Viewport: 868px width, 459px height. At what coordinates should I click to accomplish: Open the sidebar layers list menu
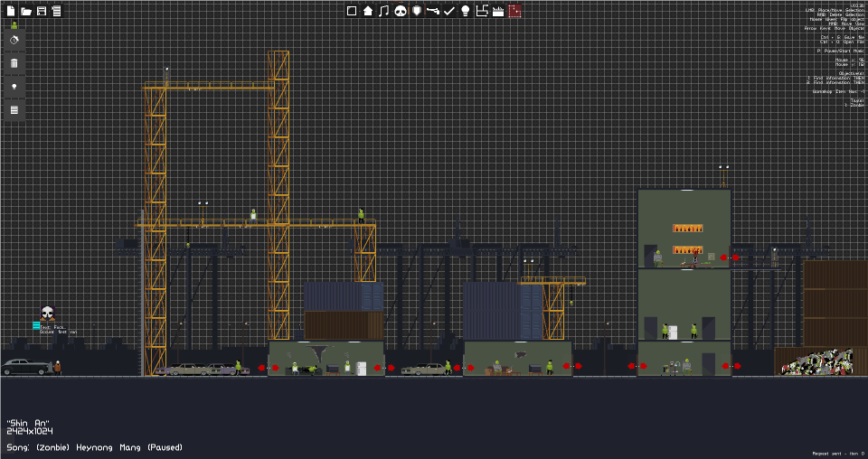(x=14, y=110)
